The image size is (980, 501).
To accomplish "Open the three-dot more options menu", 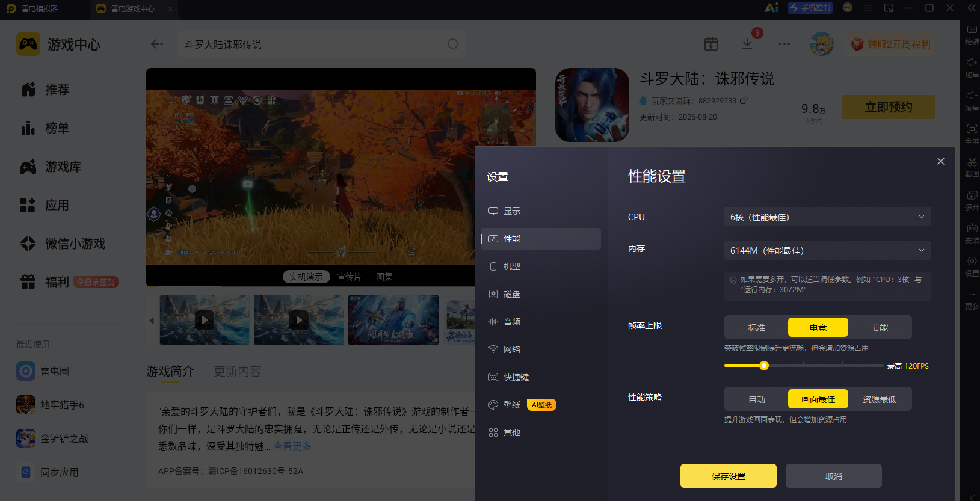I will 784,44.
